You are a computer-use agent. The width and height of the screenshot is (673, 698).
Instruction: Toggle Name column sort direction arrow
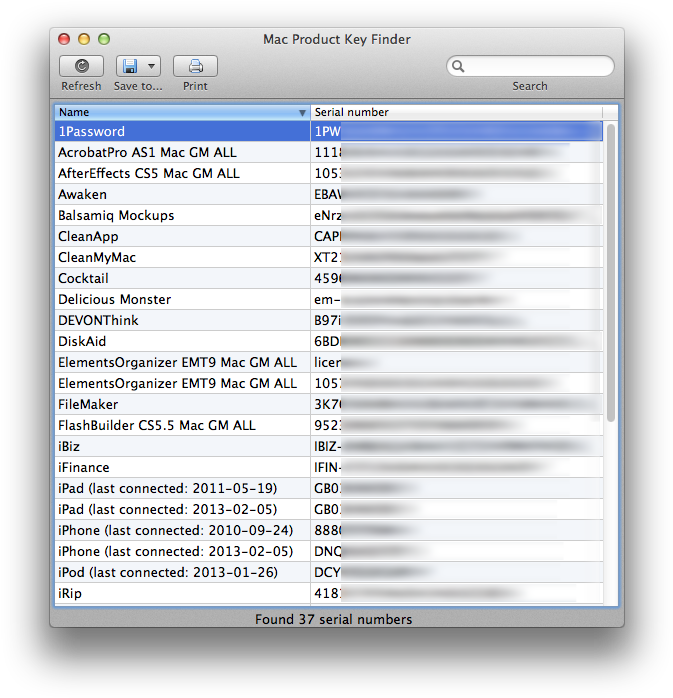pos(302,113)
